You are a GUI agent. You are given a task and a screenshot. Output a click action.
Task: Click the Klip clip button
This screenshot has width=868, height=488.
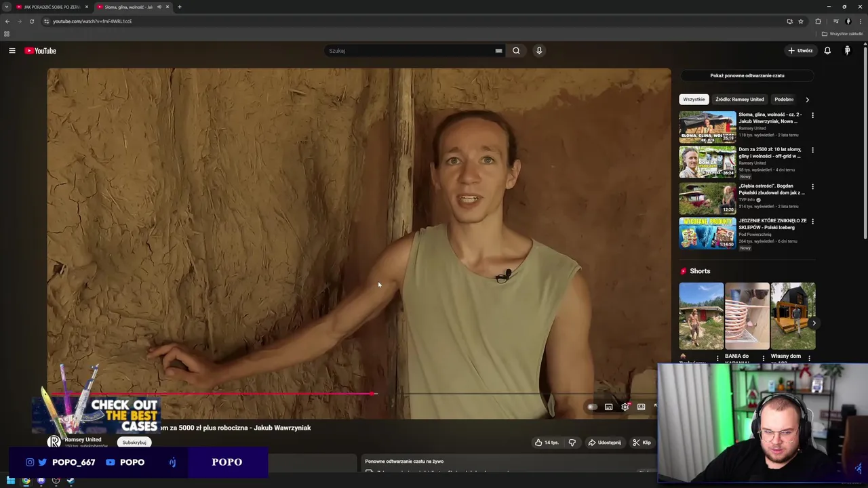(x=642, y=443)
